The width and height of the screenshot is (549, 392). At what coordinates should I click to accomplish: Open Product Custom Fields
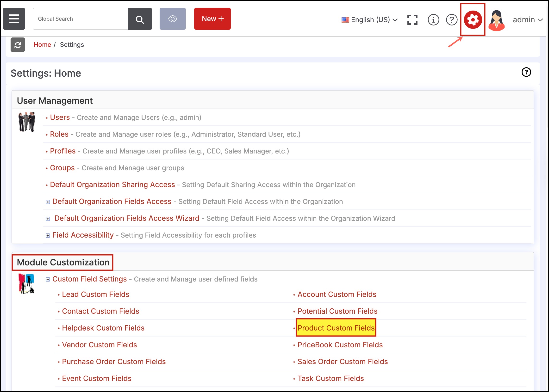click(x=336, y=328)
